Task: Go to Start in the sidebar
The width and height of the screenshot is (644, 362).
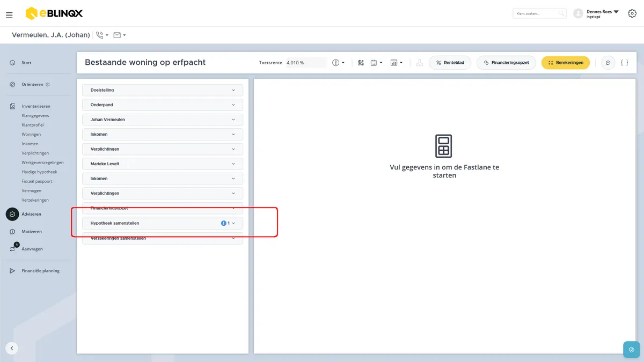Action: click(26, 63)
